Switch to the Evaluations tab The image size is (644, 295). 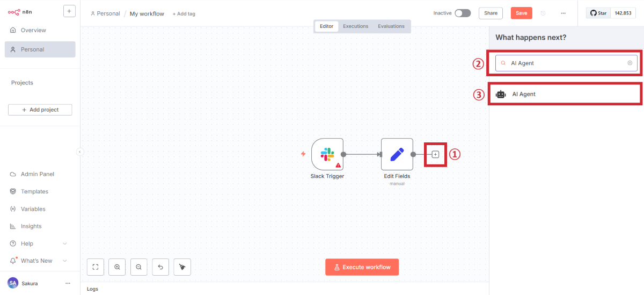pyautogui.click(x=391, y=26)
